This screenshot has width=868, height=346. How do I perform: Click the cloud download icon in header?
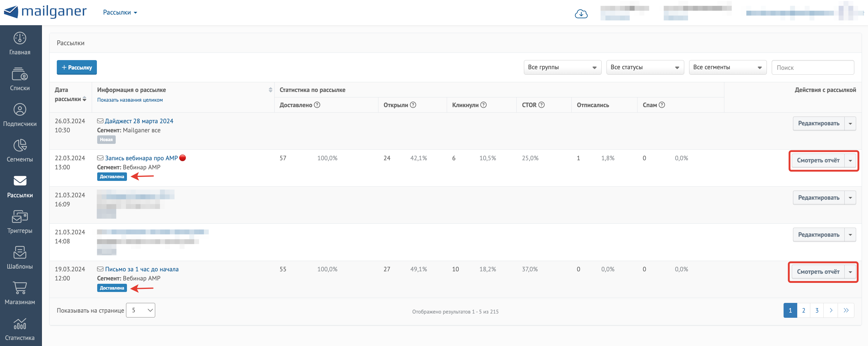[581, 14]
